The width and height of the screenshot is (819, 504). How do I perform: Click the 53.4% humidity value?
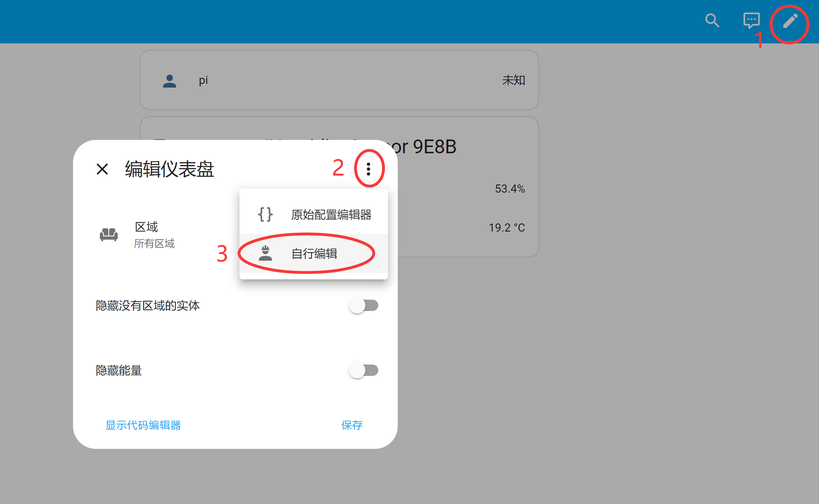pyautogui.click(x=510, y=189)
